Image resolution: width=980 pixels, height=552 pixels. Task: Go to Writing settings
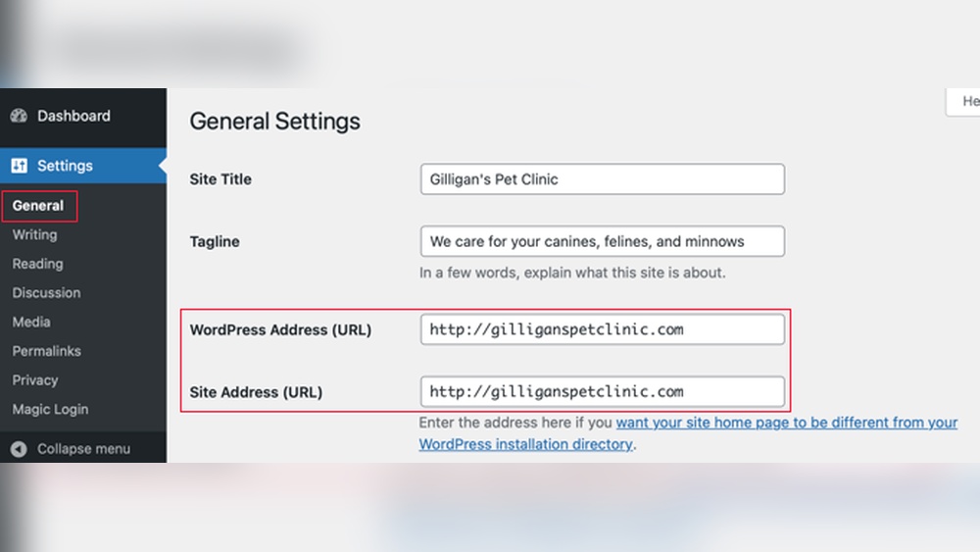pyautogui.click(x=35, y=235)
